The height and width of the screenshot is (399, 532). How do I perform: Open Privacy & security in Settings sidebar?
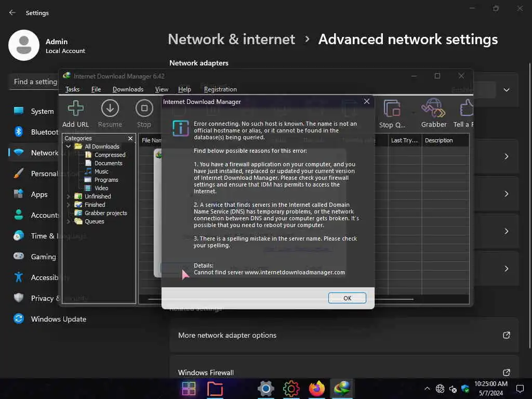[x=34, y=298]
